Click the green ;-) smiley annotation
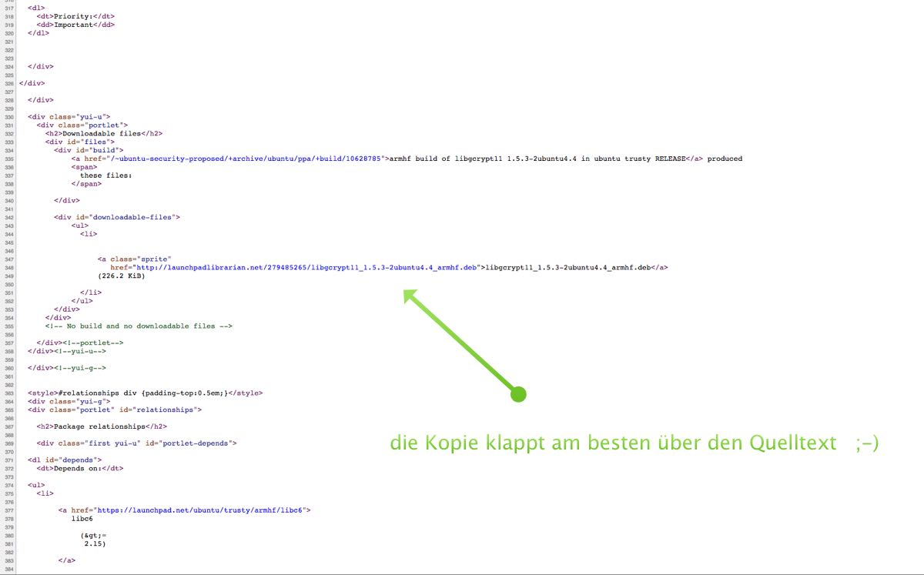Screen dimensions: 924x575 (866, 443)
